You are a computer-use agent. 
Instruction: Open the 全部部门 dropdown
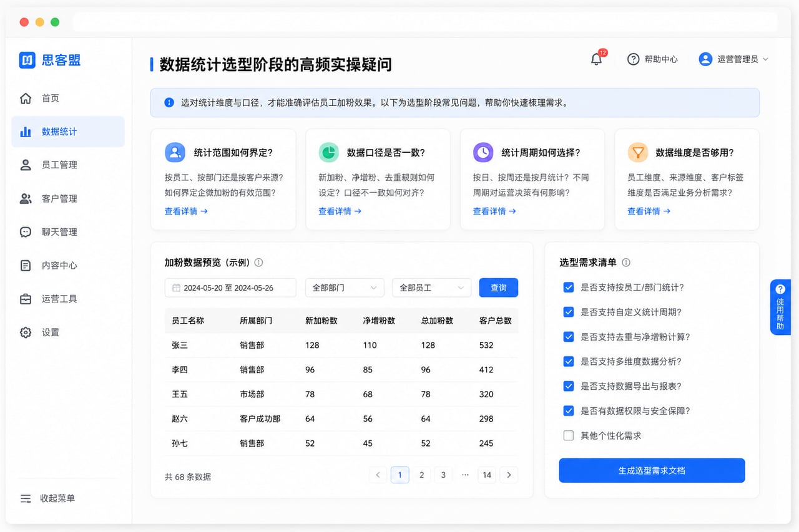pos(345,288)
